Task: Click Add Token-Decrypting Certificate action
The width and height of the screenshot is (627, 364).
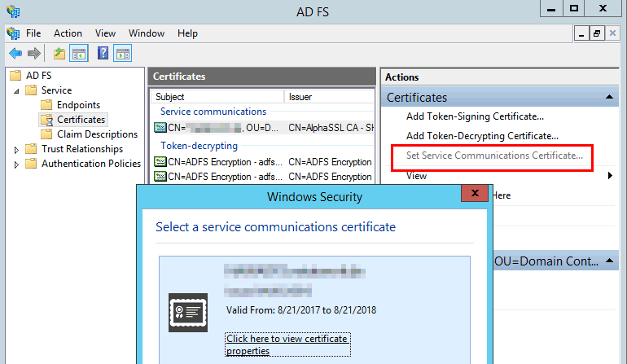Action: click(x=482, y=136)
